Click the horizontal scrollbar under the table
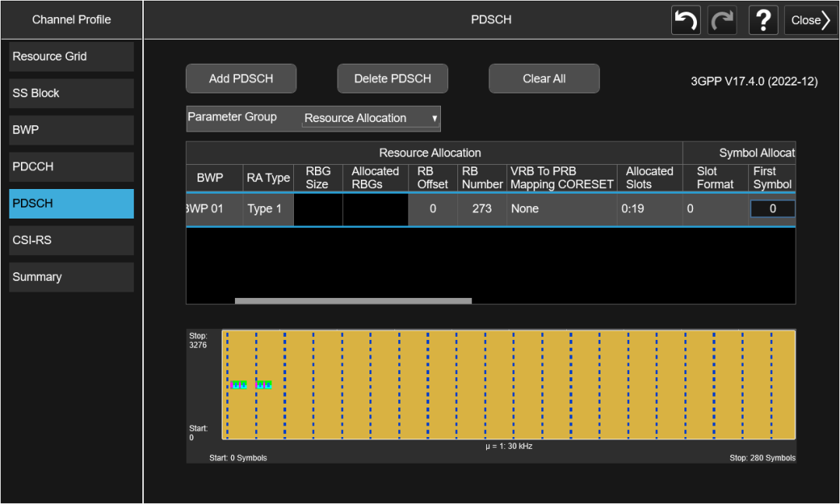The width and height of the screenshot is (840, 504). 353,300
